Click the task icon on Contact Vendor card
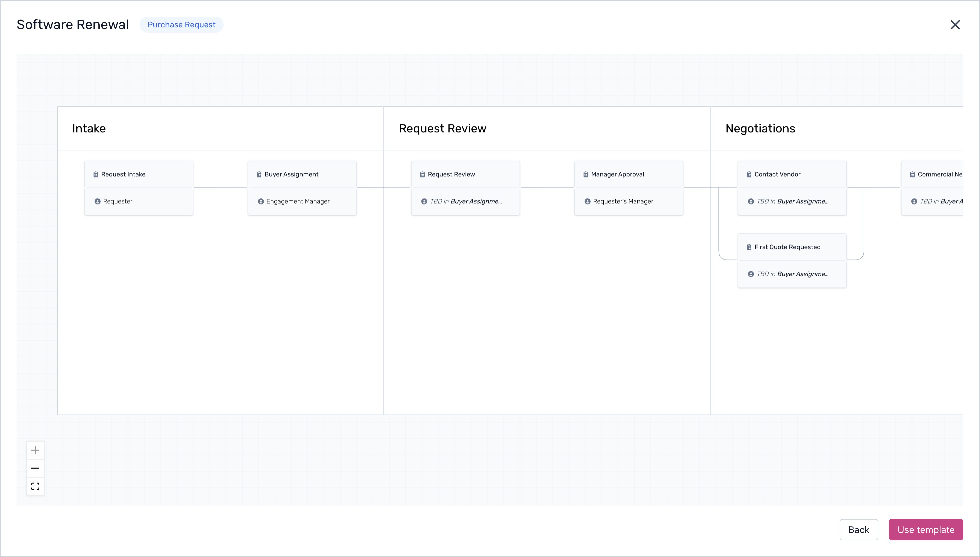980x557 pixels. pyautogui.click(x=749, y=174)
